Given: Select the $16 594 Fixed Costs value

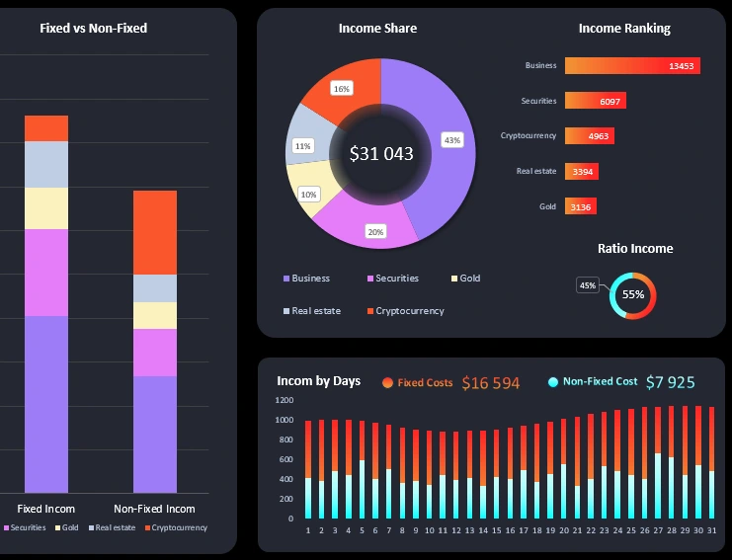Looking at the screenshot, I should [x=490, y=383].
